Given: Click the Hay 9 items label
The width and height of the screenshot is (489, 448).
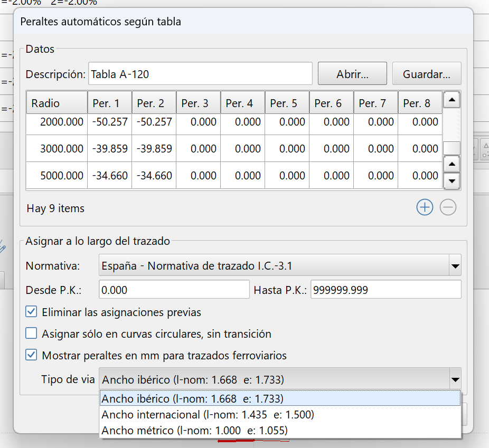Looking at the screenshot, I should (55, 208).
